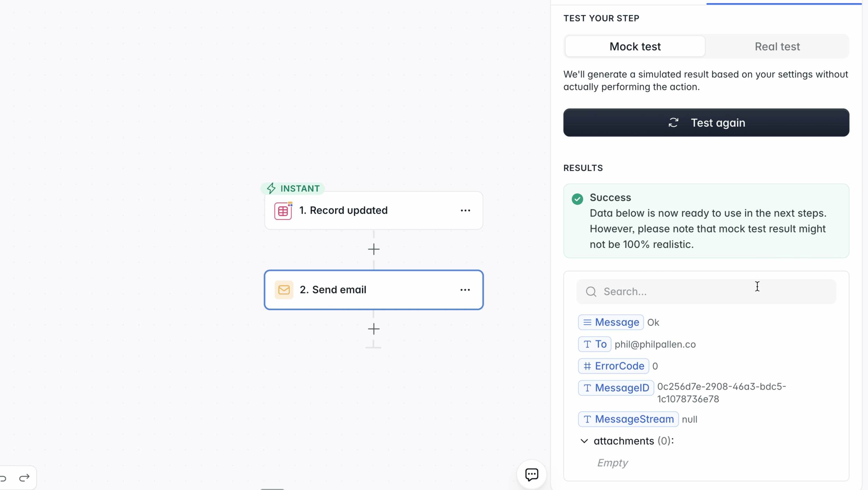Click the green Success checkmark icon
The image size is (868, 490).
tap(577, 199)
